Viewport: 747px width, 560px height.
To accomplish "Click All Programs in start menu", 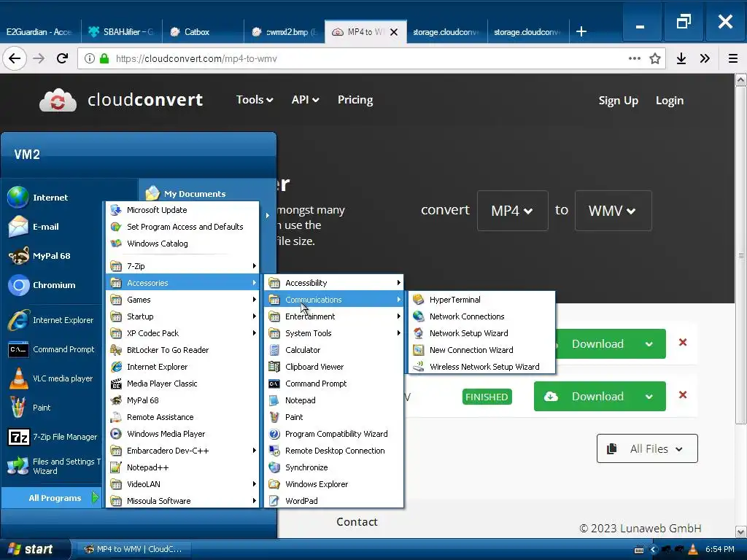I will pos(52,497).
